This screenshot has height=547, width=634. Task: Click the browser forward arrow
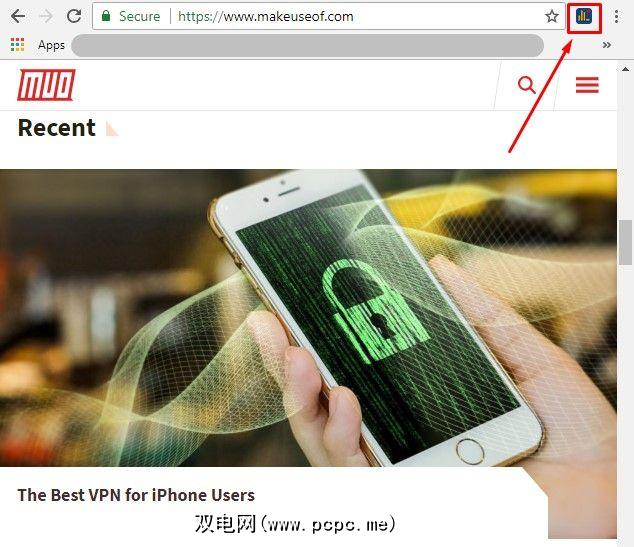46,16
